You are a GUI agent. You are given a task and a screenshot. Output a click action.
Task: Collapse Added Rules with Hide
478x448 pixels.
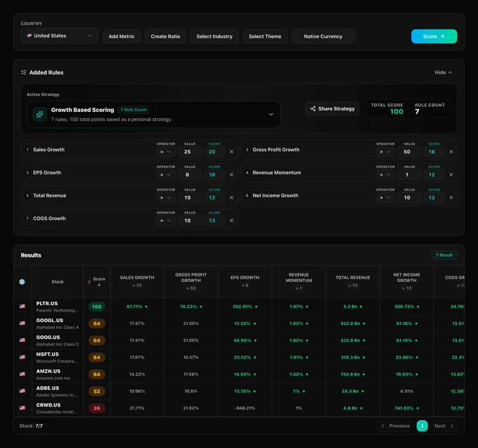[444, 72]
